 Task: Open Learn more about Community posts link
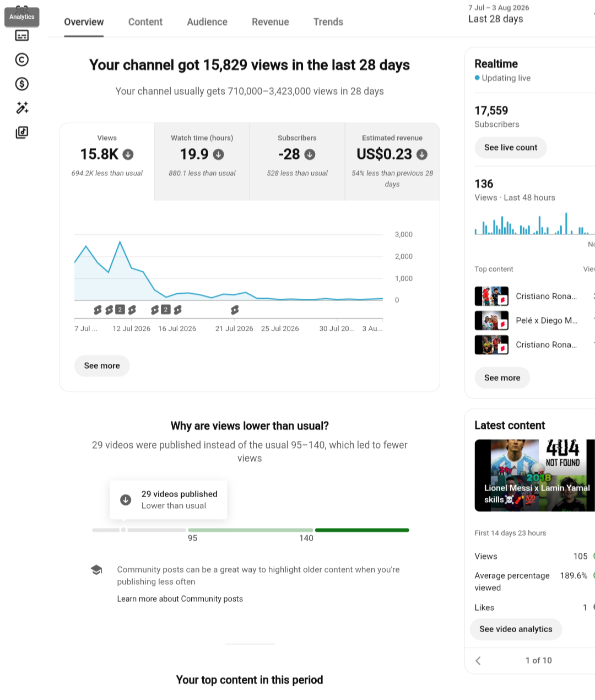click(x=180, y=599)
